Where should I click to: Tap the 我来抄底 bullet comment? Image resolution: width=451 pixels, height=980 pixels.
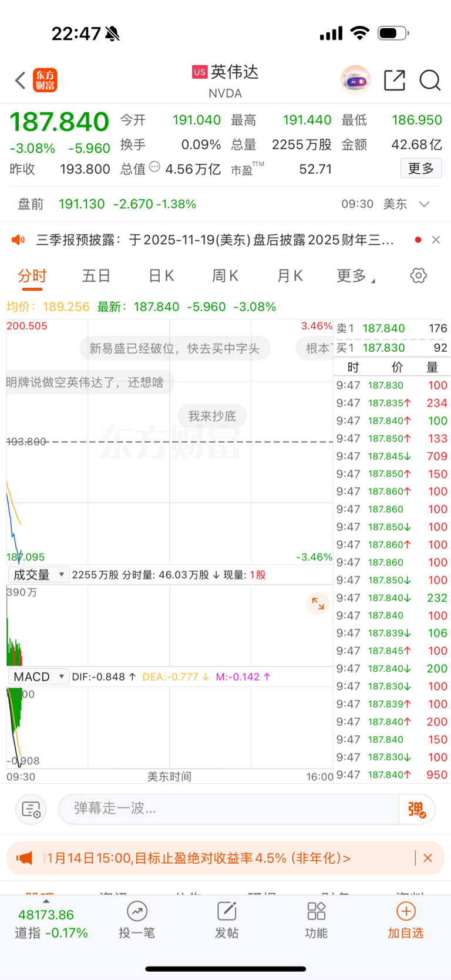click(212, 416)
